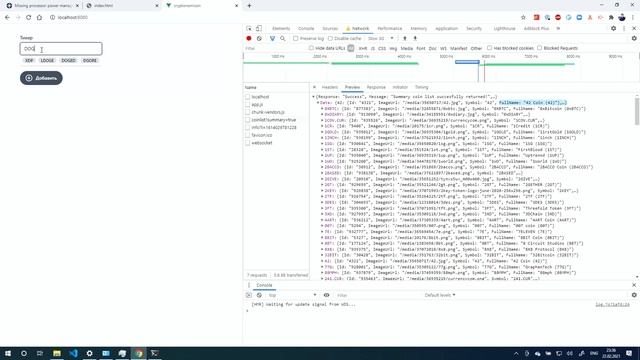The image size is (640, 360).
Task: Expand the 1INCH entry in preview
Action: [322, 138]
